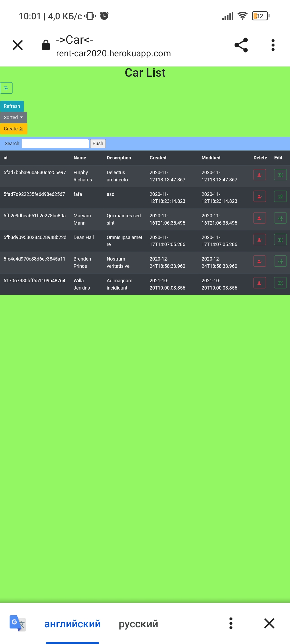Edit the Maryam Mann row
The image size is (290, 644).
(280, 218)
